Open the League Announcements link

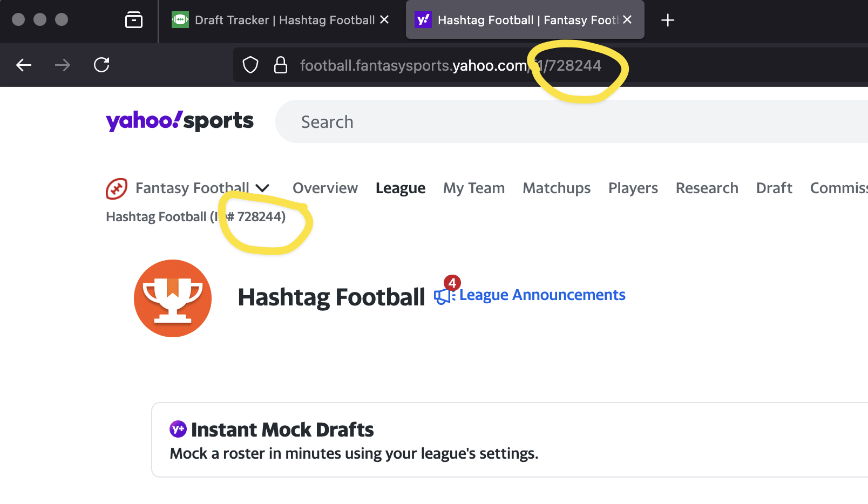tap(542, 295)
